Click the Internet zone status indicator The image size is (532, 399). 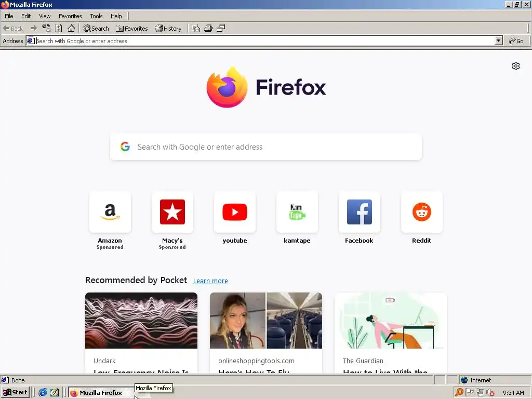click(x=476, y=380)
